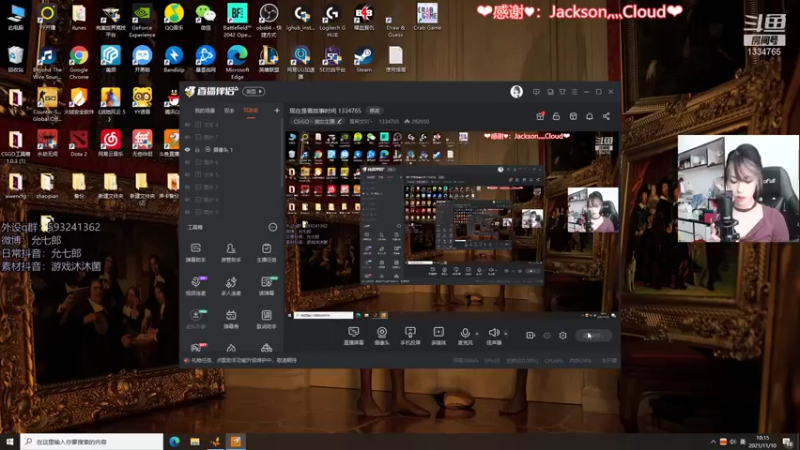Image resolution: width=800 pixels, height=450 pixels.
Task: Expand microphone options arrow
Action: click(x=477, y=334)
